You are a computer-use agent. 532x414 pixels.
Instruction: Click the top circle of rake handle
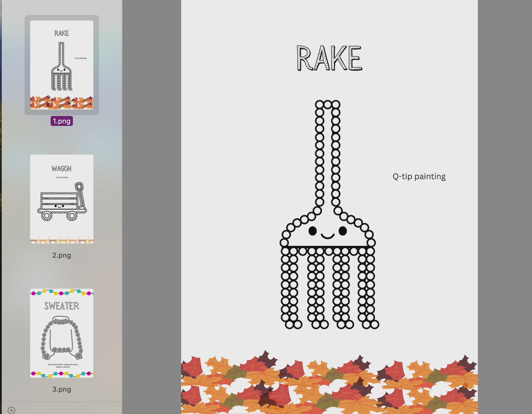point(327,105)
